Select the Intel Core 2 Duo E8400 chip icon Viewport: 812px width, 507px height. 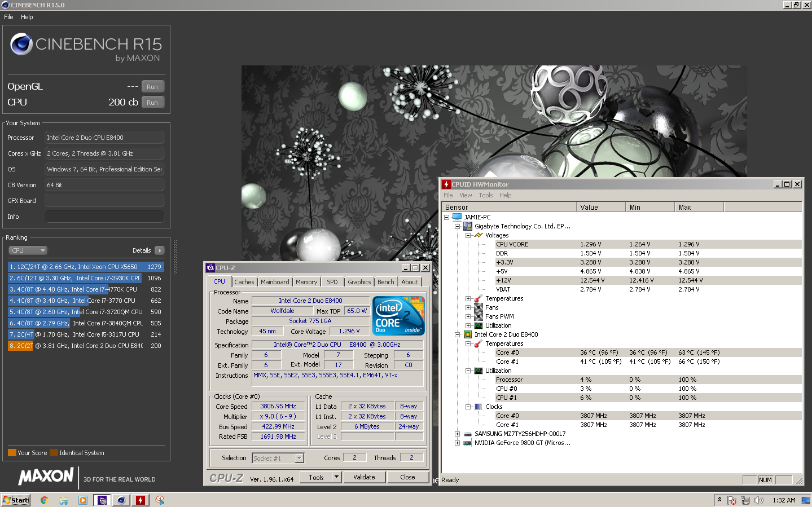pyautogui.click(x=468, y=334)
